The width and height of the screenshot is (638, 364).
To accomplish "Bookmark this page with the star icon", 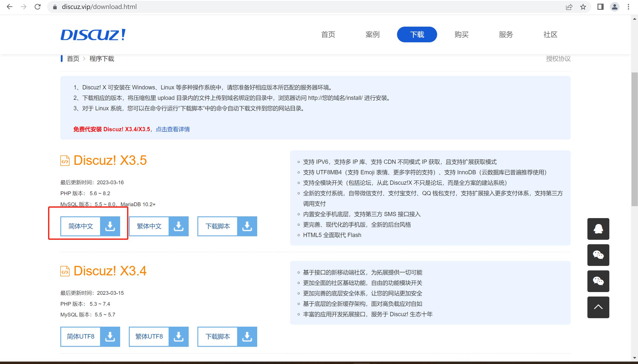I will 583,7.
